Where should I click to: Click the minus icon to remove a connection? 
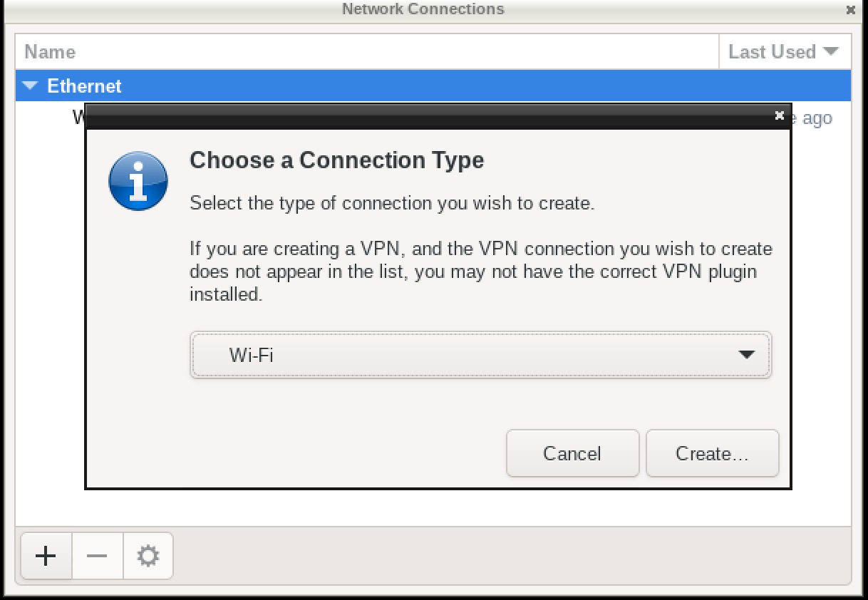click(97, 555)
